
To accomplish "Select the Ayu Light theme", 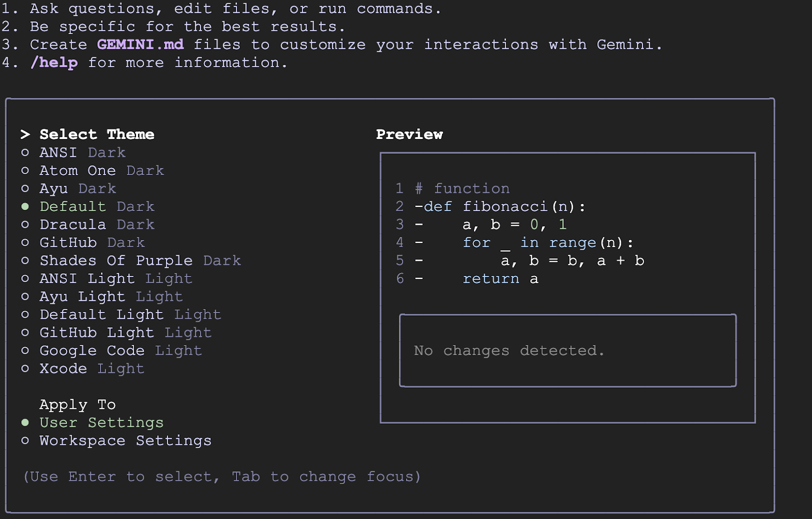I will [111, 297].
